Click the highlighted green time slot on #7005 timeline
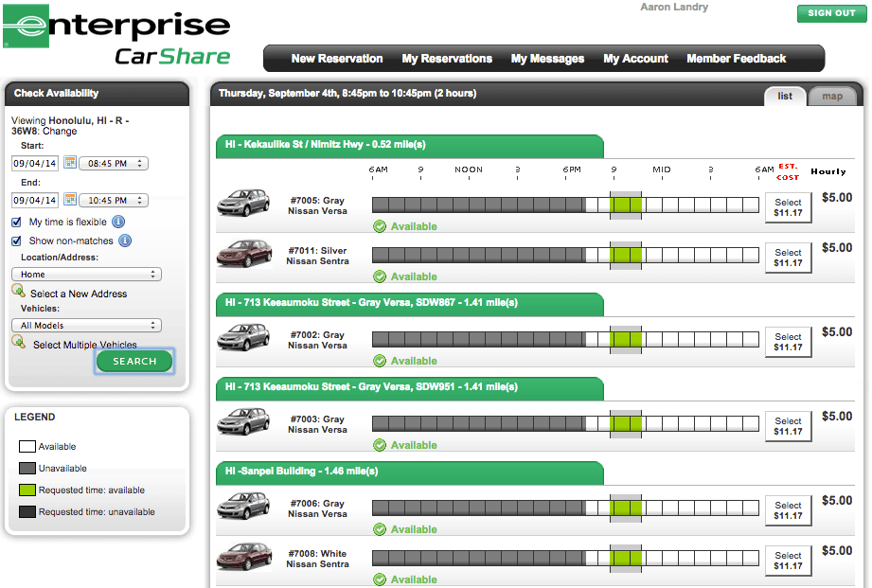The height and width of the screenshot is (588, 872). pyautogui.click(x=625, y=203)
